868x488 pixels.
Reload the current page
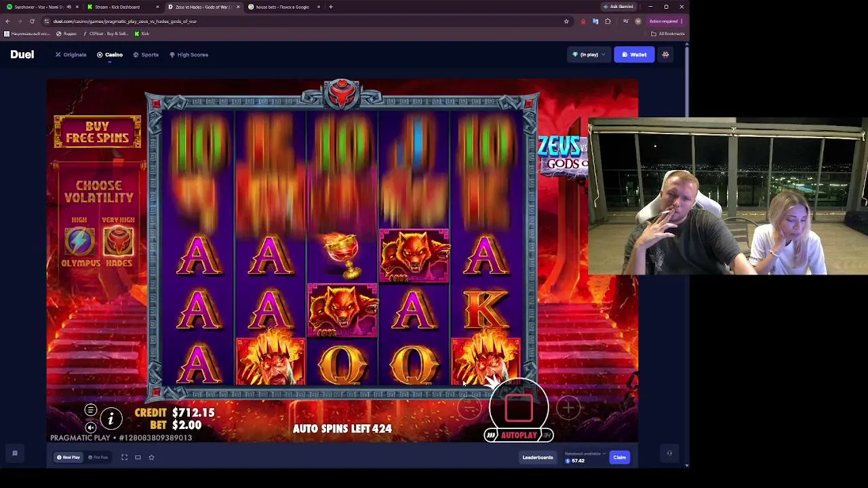coord(32,21)
